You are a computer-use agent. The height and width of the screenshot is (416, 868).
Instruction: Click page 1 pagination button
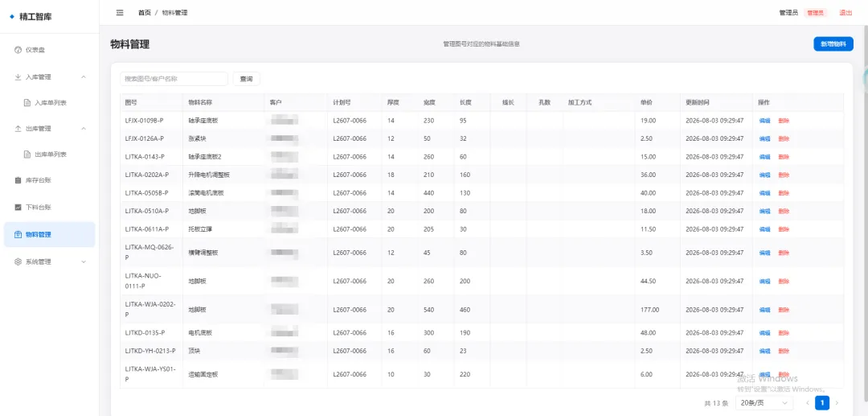[822, 402]
